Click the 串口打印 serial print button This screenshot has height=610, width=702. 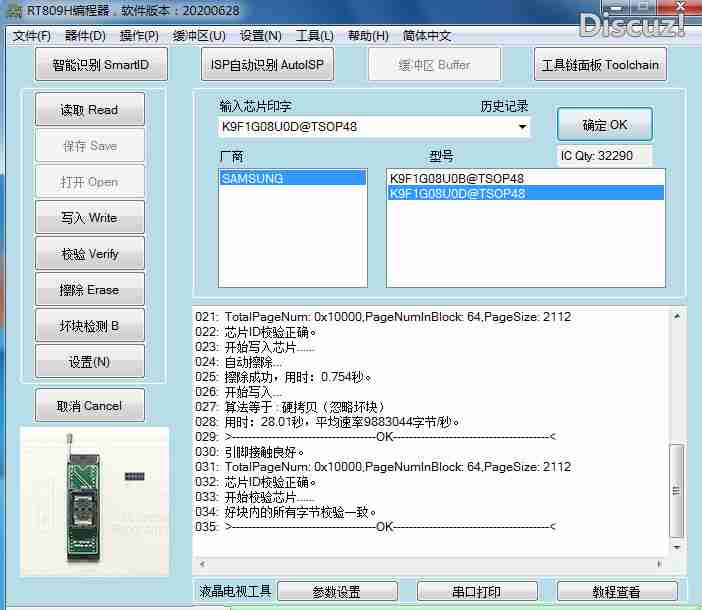click(475, 592)
